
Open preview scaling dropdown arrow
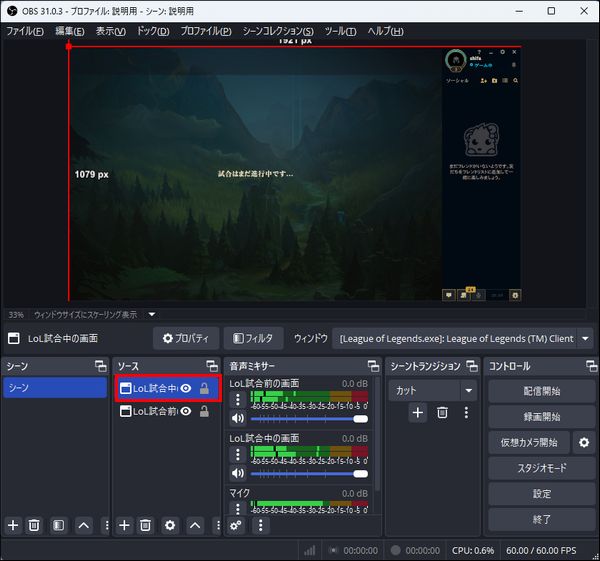152,315
